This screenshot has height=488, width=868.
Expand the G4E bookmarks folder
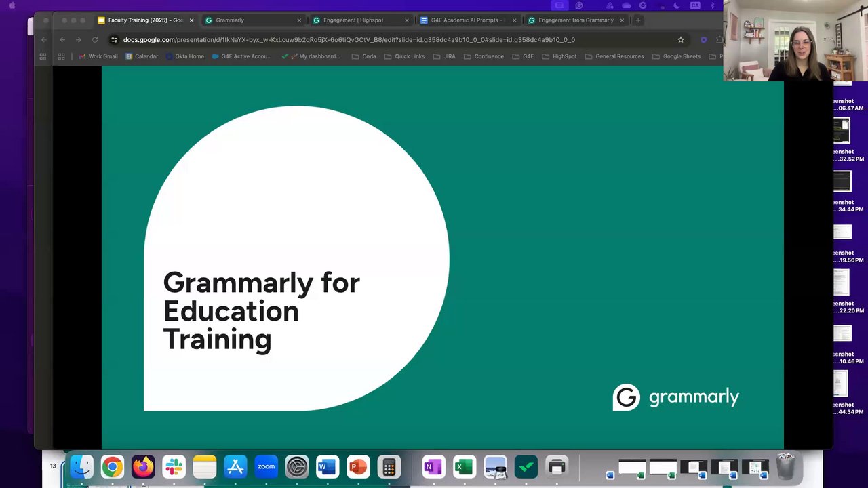(x=522, y=56)
